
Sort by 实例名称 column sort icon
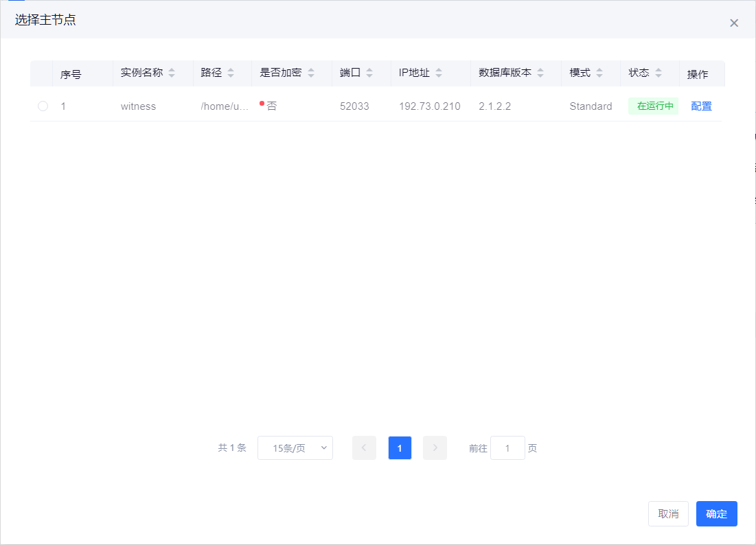point(172,73)
